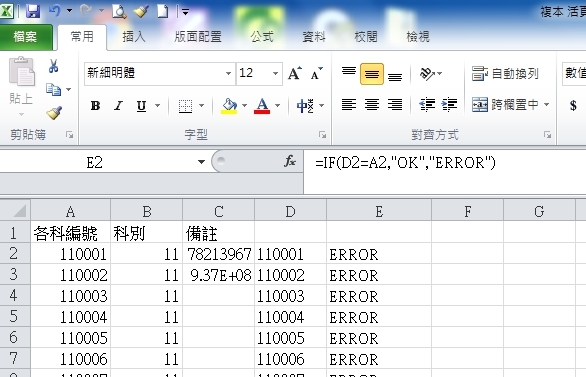Switch to Review (校閱) tab
This screenshot has width=586, height=377.
pyautogui.click(x=366, y=37)
